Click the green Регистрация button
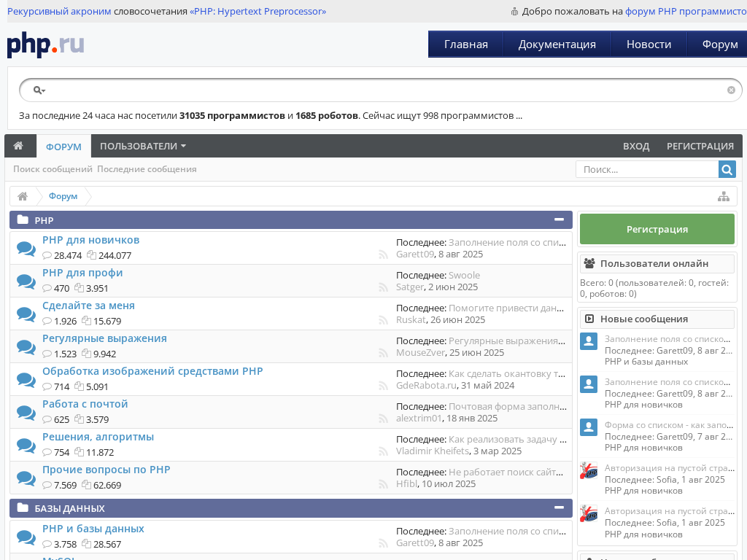 click(x=657, y=229)
